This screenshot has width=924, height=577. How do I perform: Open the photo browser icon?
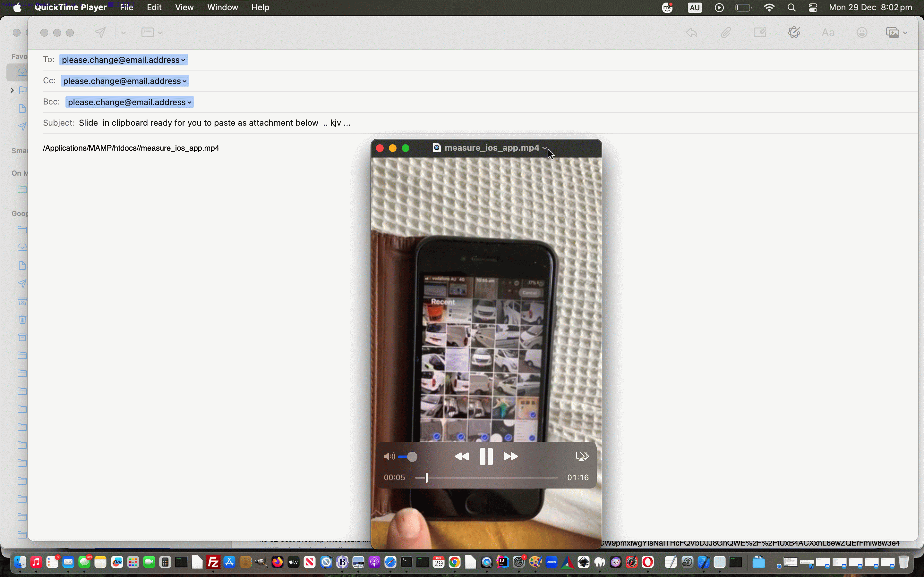(x=894, y=32)
